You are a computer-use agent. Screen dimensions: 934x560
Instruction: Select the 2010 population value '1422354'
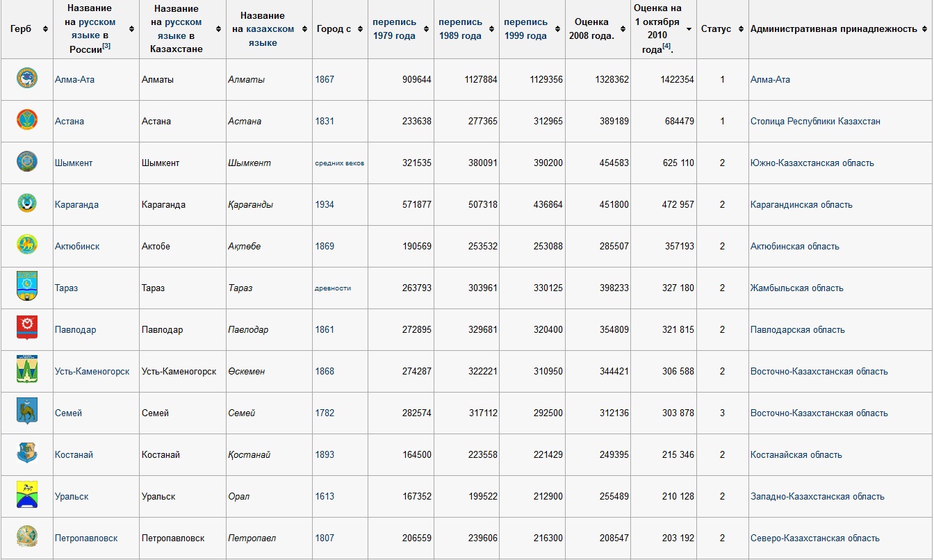coord(678,79)
